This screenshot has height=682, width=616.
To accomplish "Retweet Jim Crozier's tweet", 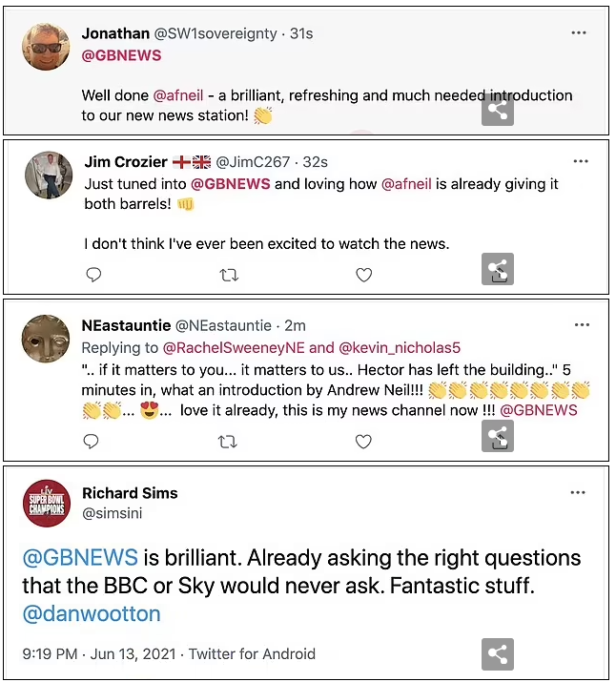I will pos(229,276).
